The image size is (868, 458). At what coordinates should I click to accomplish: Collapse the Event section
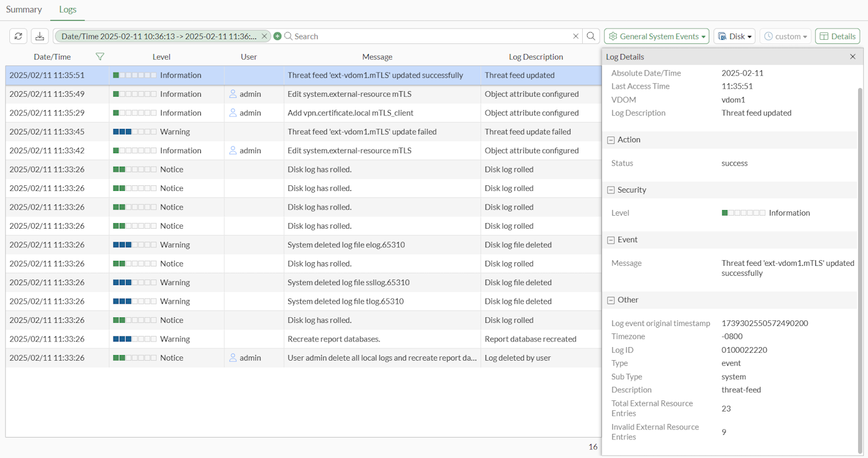pyautogui.click(x=611, y=240)
